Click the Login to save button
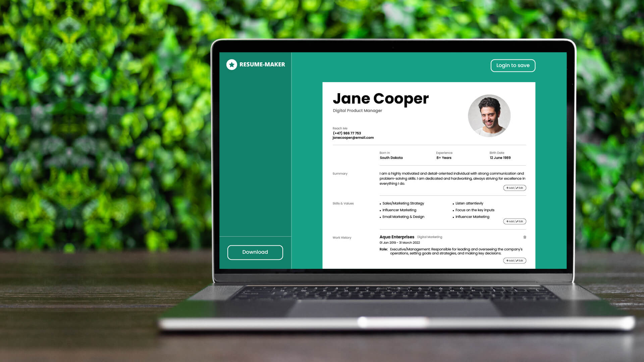The width and height of the screenshot is (644, 362). (x=513, y=65)
